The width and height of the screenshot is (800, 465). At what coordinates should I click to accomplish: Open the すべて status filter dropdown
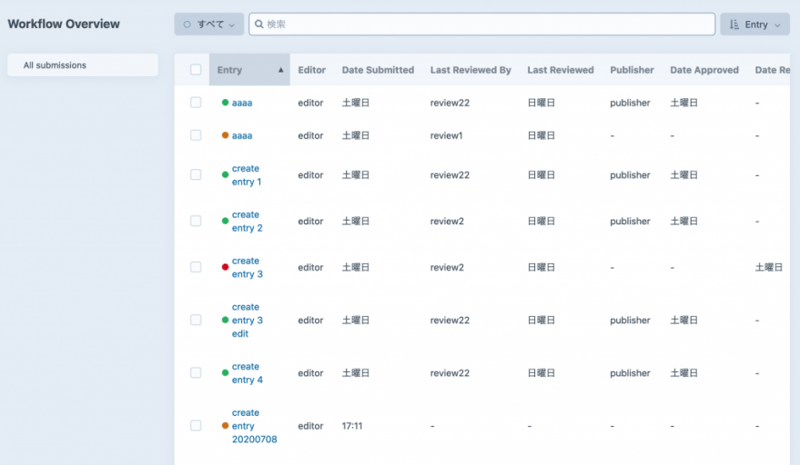tap(208, 24)
